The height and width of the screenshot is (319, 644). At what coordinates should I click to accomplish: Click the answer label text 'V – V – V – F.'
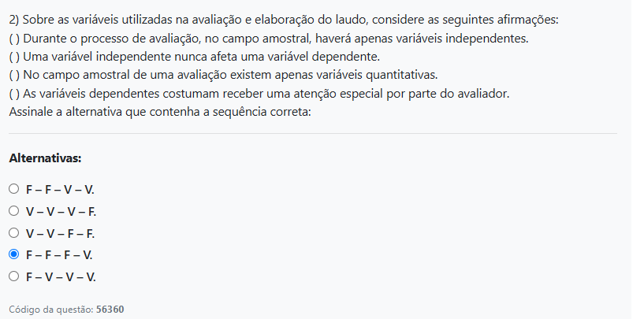(x=61, y=212)
